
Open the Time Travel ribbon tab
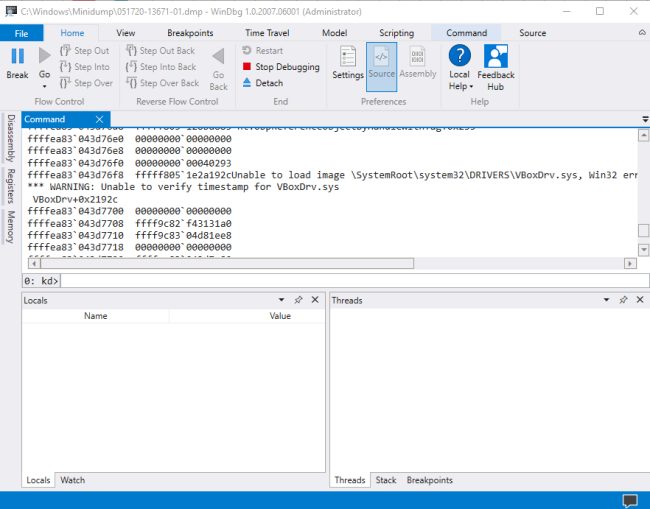pyautogui.click(x=267, y=33)
